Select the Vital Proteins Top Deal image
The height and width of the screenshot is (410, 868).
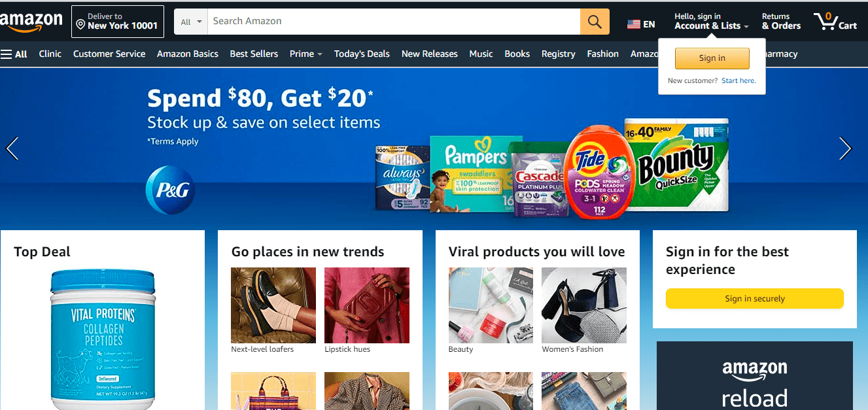point(103,339)
